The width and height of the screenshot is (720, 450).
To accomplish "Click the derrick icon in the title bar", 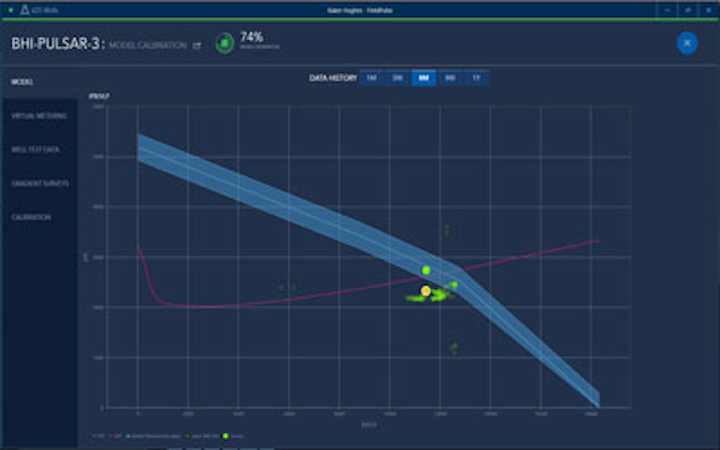I will [x=24, y=10].
